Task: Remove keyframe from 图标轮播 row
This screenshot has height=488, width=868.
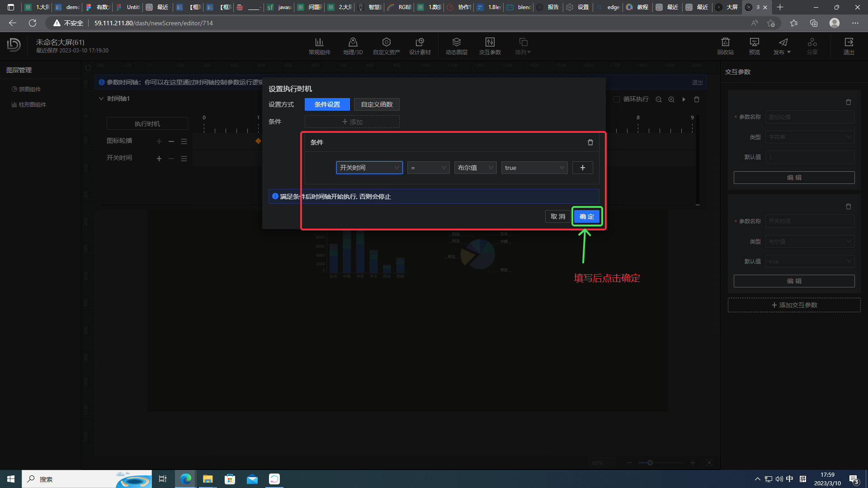Action: (171, 141)
